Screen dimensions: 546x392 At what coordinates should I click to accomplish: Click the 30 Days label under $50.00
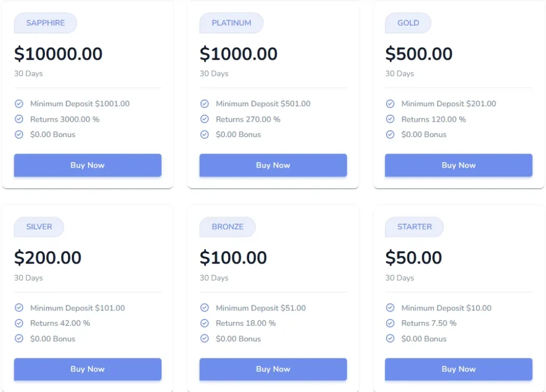[399, 278]
